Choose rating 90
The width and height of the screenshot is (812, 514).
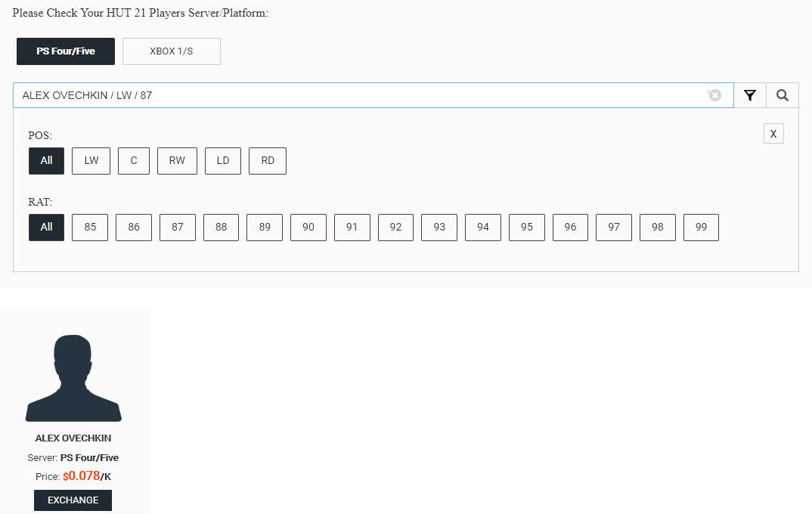308,228
